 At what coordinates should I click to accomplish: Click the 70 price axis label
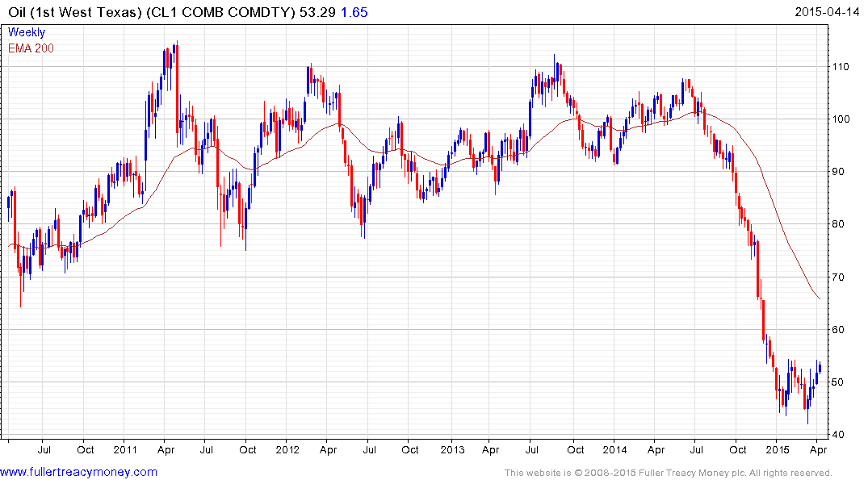(838, 277)
